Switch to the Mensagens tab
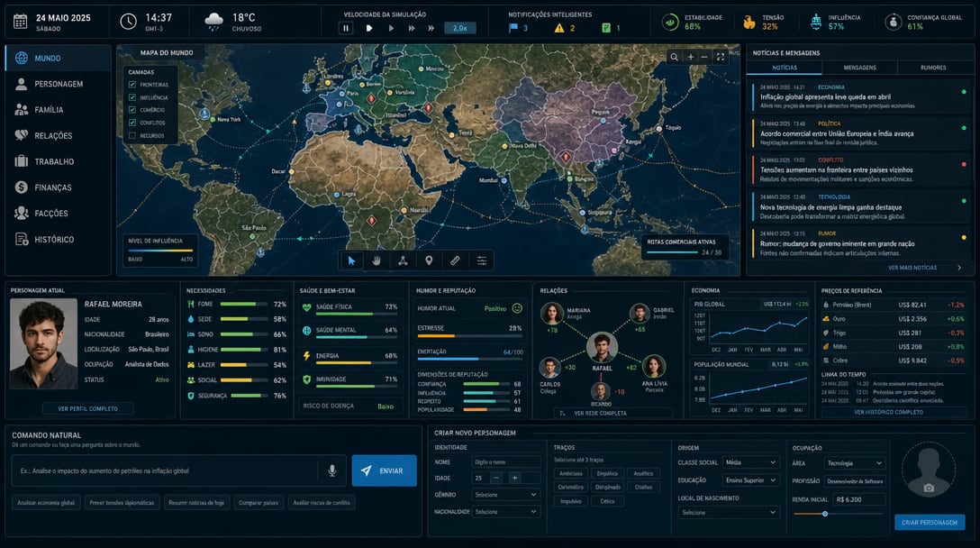 [x=859, y=68]
